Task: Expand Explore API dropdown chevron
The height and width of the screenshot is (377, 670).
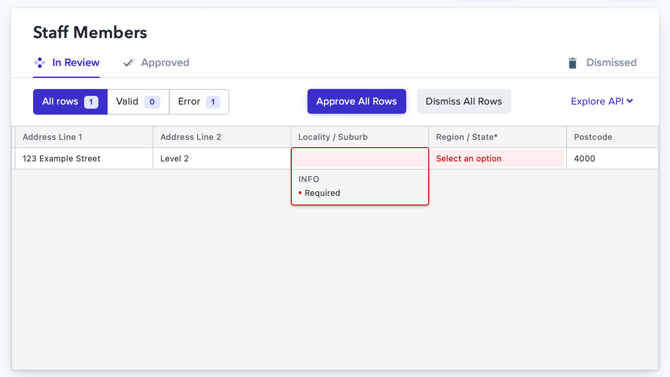Action: (x=630, y=101)
